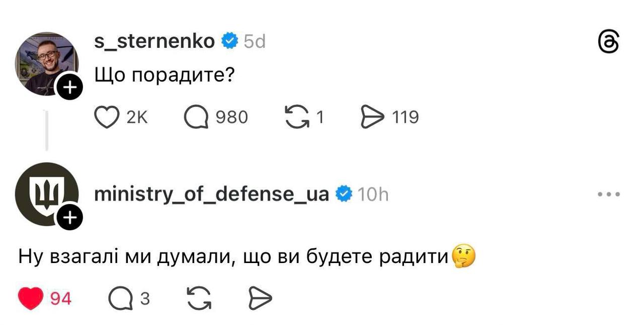This screenshot has width=644, height=325.
Task: Unlike the reply via the red heart
Action: [31, 299]
